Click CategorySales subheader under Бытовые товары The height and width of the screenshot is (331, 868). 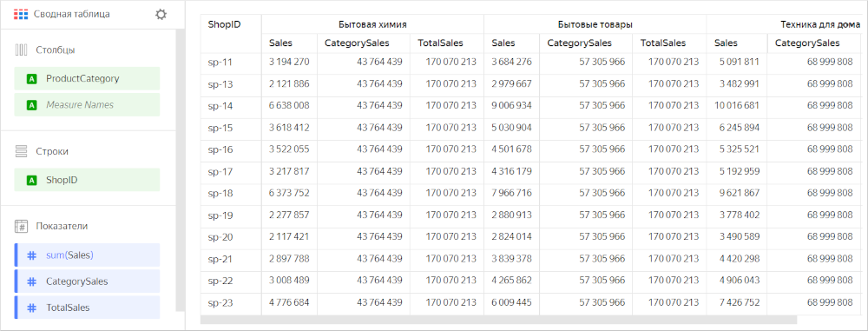click(580, 43)
